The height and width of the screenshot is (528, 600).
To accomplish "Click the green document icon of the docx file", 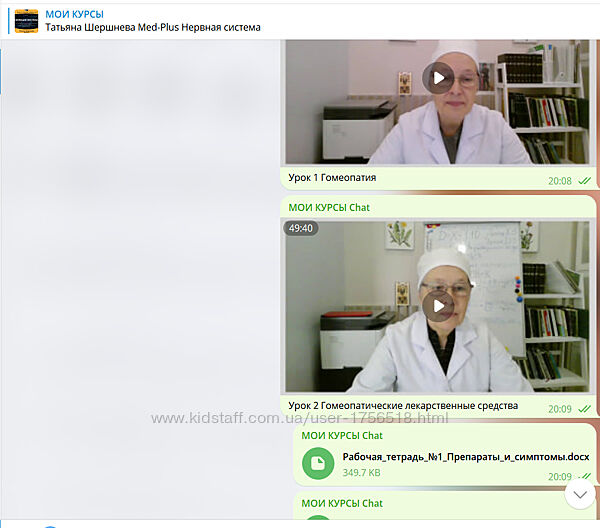I will (318, 463).
